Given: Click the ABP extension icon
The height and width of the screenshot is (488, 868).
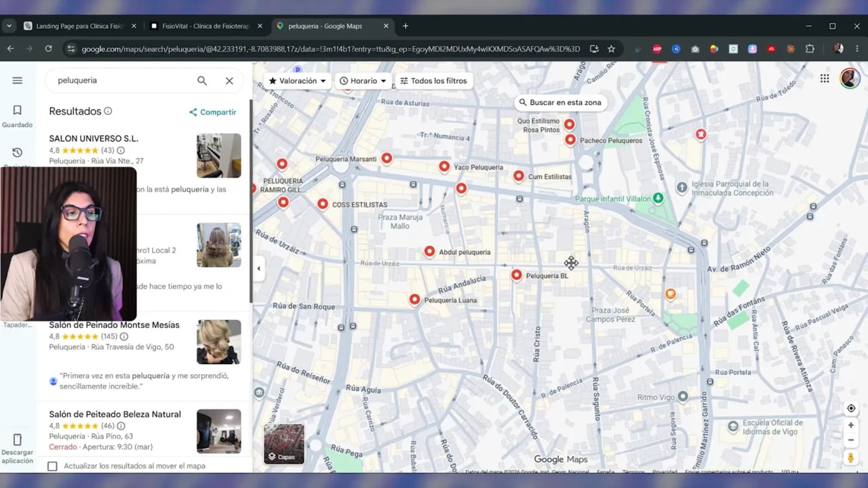Looking at the screenshot, I should pyautogui.click(x=657, y=49).
